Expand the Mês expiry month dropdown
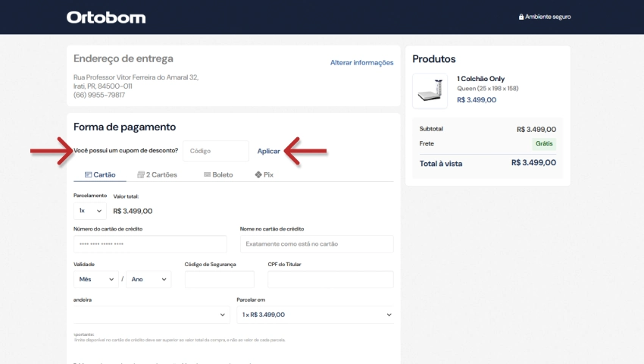The image size is (644, 364). [95, 279]
